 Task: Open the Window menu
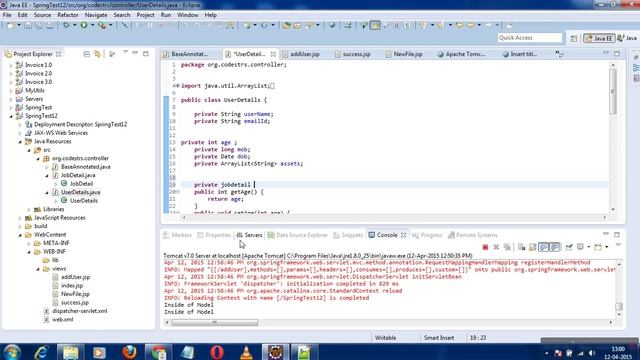(188, 15)
